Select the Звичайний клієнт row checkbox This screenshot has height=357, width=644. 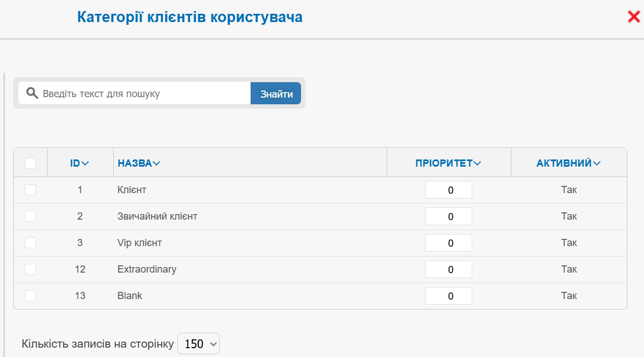coord(30,216)
